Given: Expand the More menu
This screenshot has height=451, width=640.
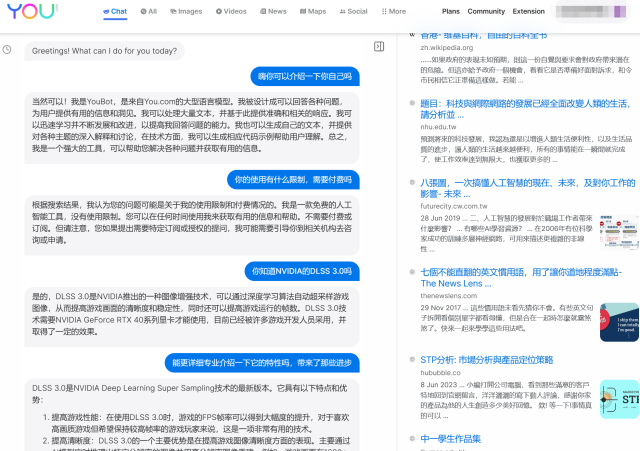Looking at the screenshot, I should 393,11.
